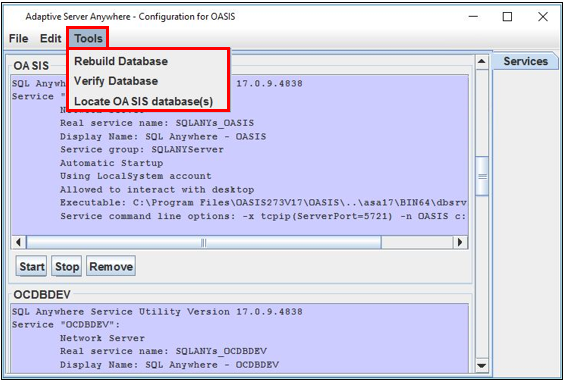This screenshot has width=566, height=383.
Task: Close the Tools menu
Action: click(x=88, y=38)
